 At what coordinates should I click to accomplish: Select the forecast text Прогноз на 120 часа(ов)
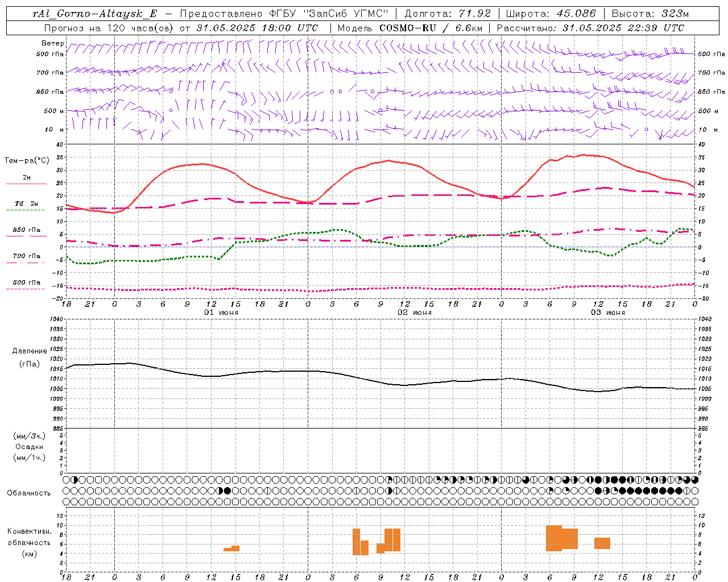pyautogui.click(x=109, y=28)
